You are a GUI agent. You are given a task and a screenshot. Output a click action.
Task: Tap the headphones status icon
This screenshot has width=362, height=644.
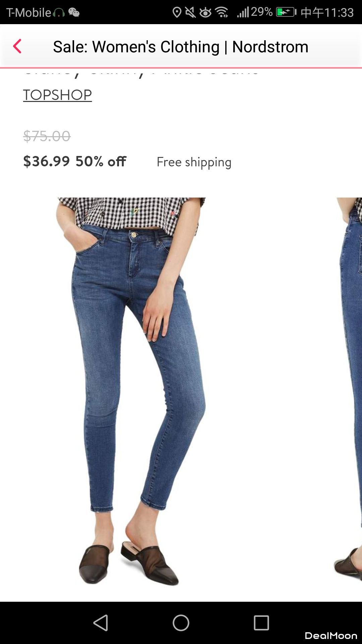pyautogui.click(x=59, y=13)
